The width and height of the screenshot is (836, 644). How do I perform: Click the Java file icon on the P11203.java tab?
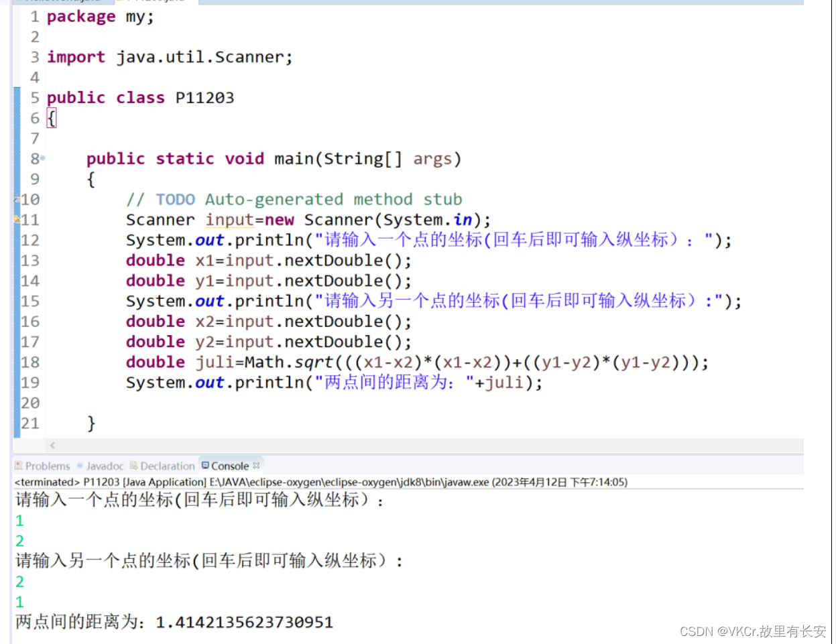(119, 3)
